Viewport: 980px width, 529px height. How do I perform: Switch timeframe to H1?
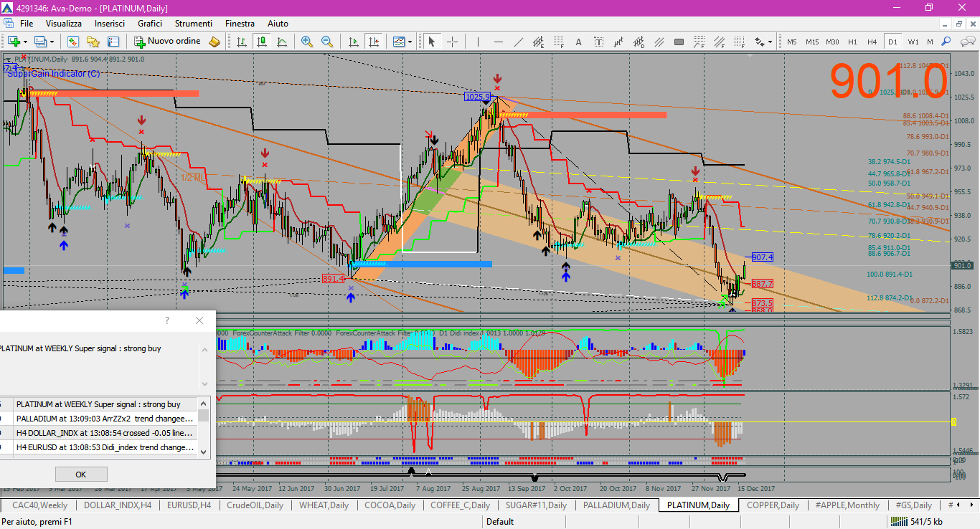852,42
